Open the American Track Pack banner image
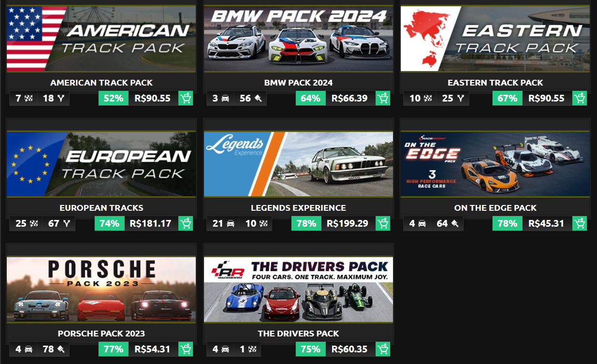Viewport: 597px width, 364px height. pos(102,39)
